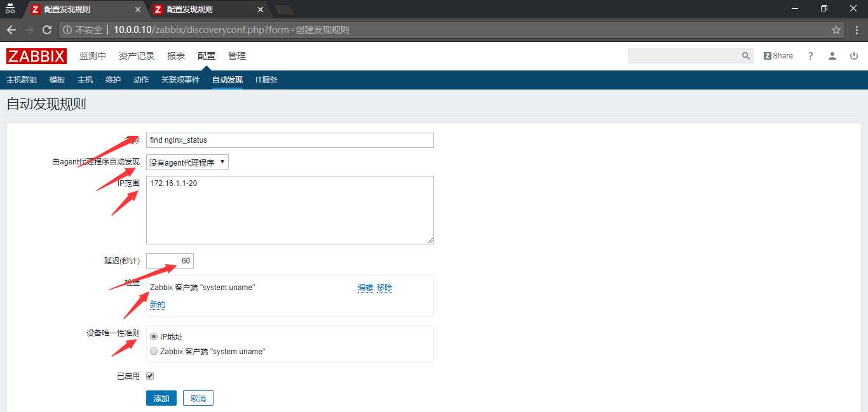
Task: Open the 监测中 menu
Action: [x=93, y=56]
